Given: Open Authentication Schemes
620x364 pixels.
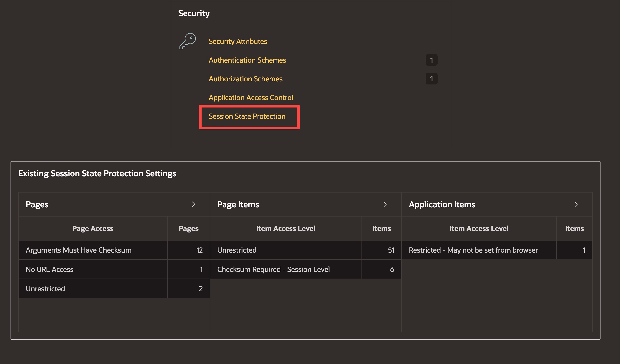Looking at the screenshot, I should click(247, 60).
